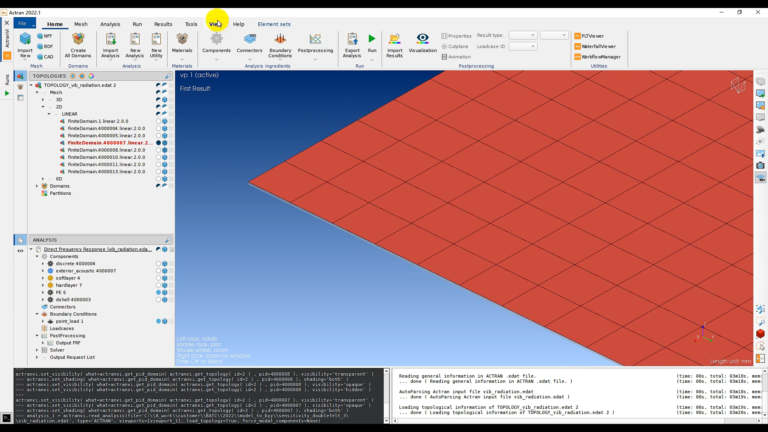
Task: Toggle visibility of FiniteDomain.4000004.linear.2.0.0
Action: (158, 128)
